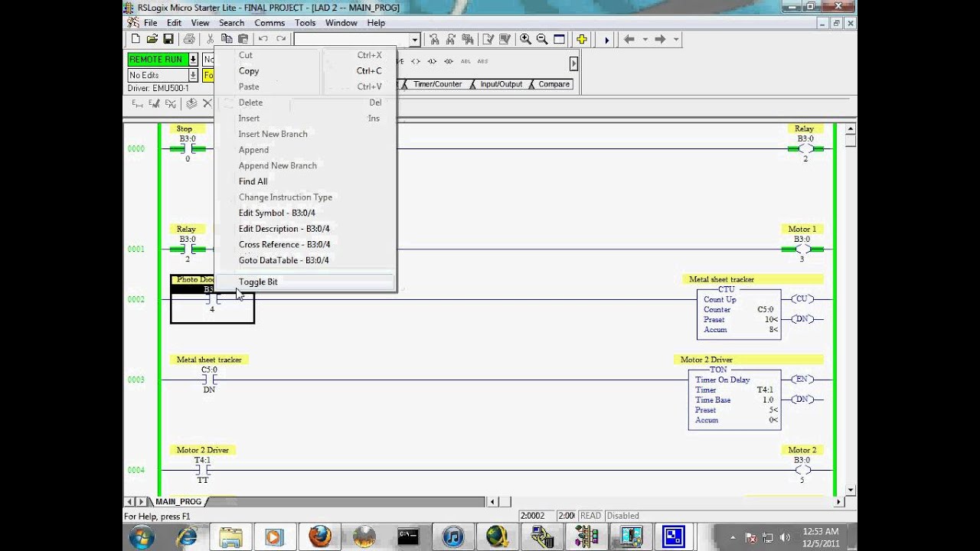Choose Edit Symbol - B3:0/4
The height and width of the screenshot is (551, 980).
click(x=305, y=213)
